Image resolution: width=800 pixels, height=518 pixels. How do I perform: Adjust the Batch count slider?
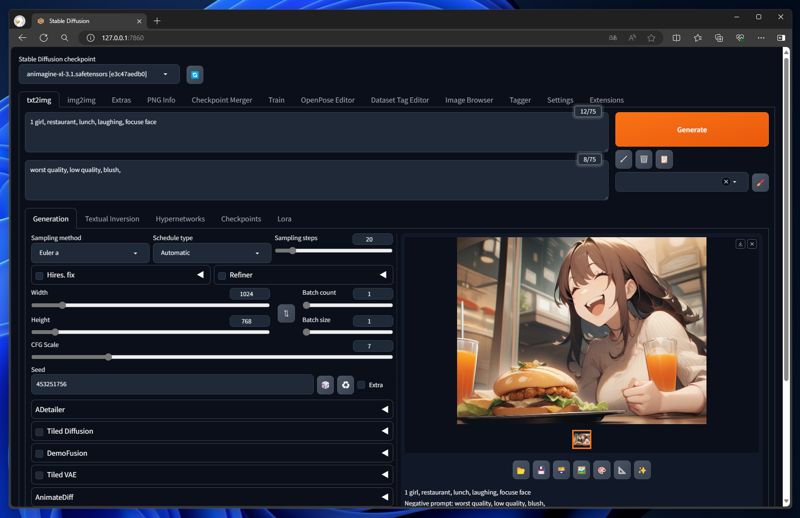pyautogui.click(x=348, y=305)
